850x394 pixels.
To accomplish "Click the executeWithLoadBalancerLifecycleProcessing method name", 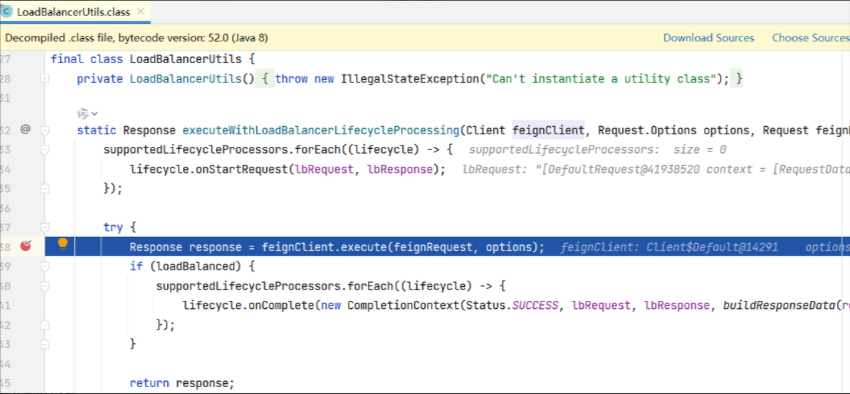I will click(x=320, y=130).
